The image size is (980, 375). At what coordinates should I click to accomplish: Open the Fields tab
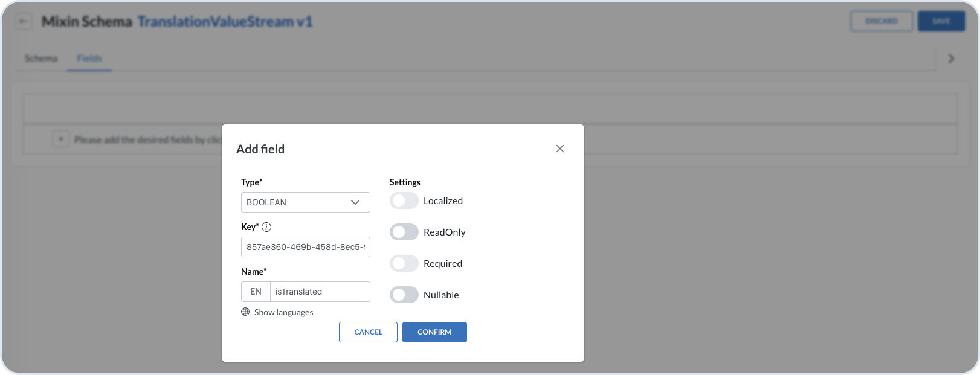(89, 59)
